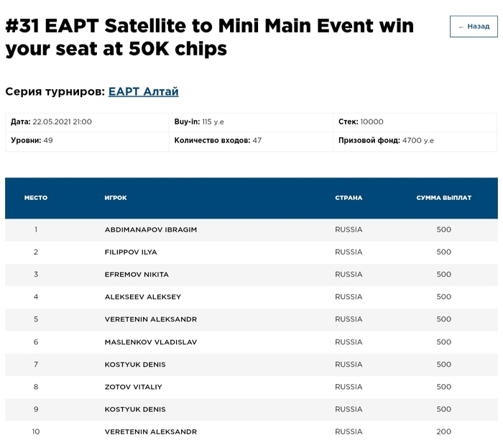Viewport: 503px width, 448px height.
Task: Select player MASLENKOV VLADISLAV
Action: click(151, 342)
